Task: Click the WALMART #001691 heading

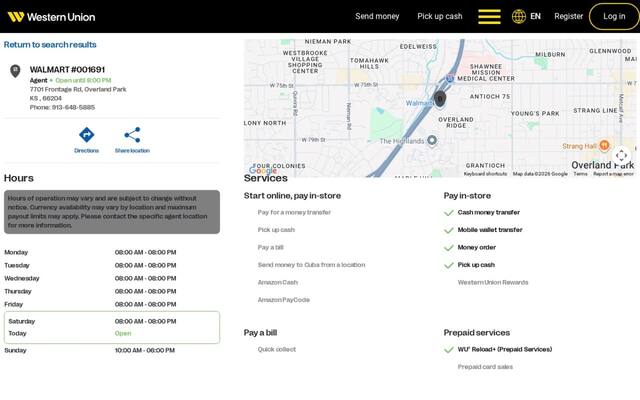Action: click(67, 69)
